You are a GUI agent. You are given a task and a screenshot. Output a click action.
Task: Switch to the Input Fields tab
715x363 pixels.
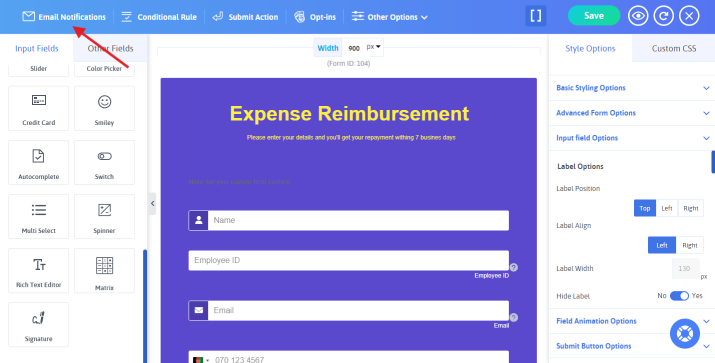point(37,48)
